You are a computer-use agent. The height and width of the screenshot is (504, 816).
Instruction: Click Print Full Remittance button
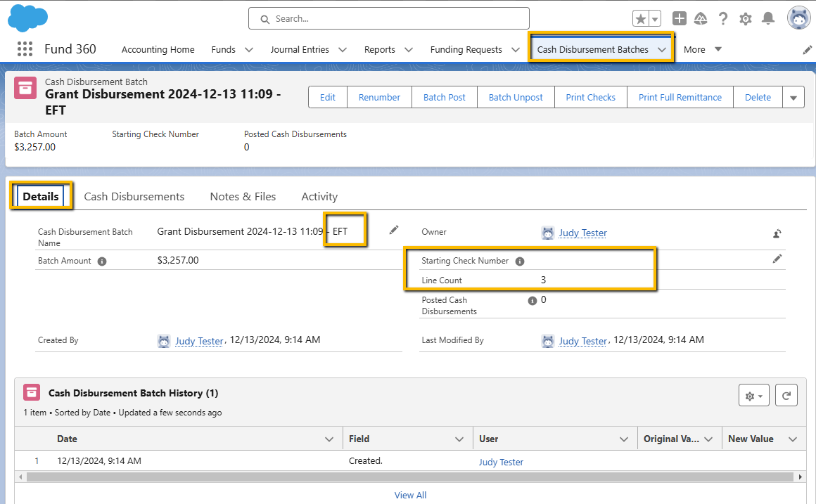point(680,97)
